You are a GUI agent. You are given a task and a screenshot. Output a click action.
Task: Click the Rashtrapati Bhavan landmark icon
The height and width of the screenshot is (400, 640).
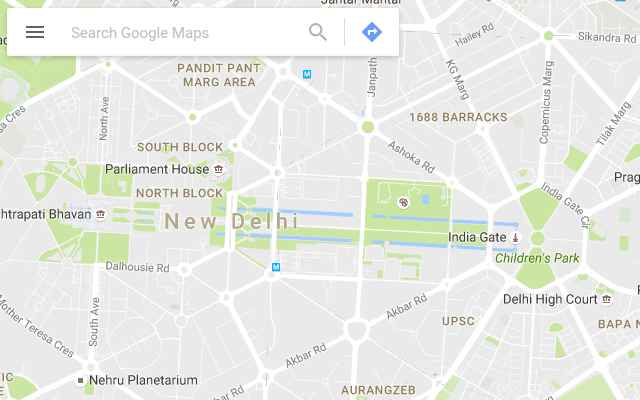(x=100, y=214)
